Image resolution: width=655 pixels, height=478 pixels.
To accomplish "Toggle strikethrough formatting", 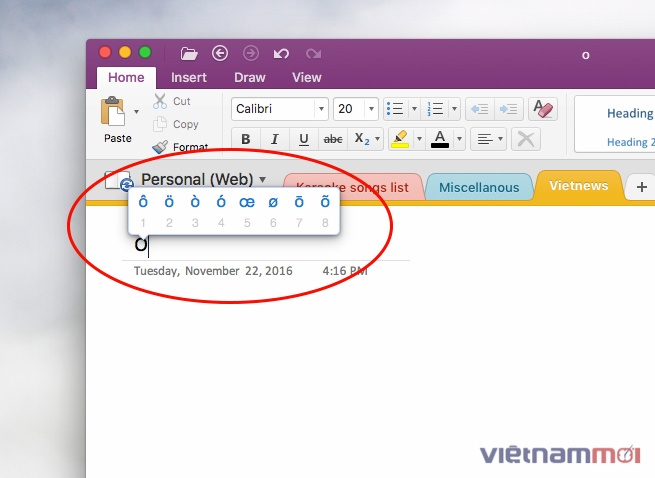I will point(333,139).
